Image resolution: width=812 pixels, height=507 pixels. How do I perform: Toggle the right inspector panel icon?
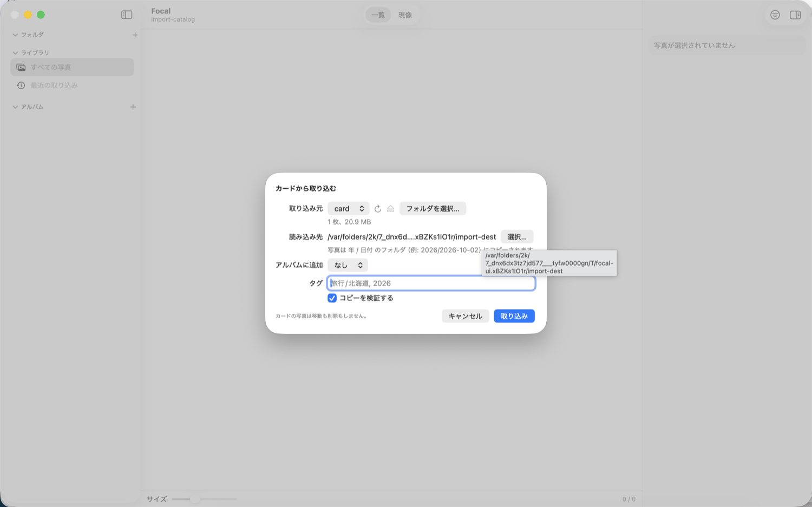(795, 15)
